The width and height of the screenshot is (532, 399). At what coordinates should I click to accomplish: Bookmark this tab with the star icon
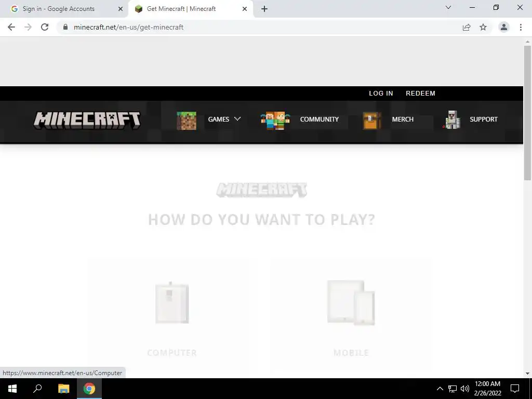pos(483,27)
